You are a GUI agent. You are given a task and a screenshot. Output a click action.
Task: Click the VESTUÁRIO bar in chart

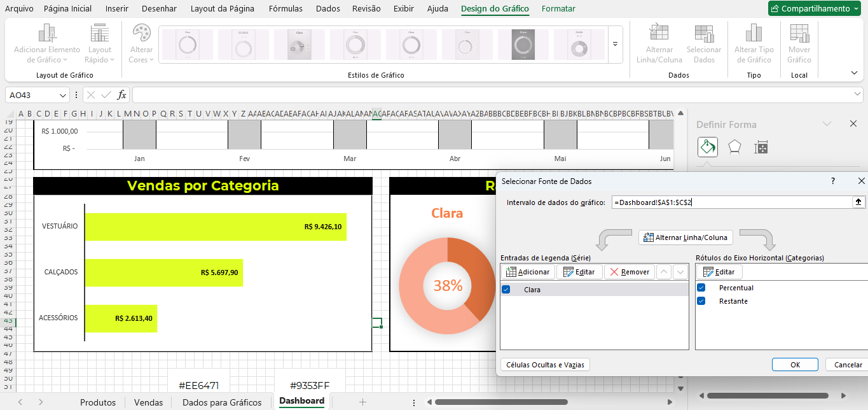216,227
